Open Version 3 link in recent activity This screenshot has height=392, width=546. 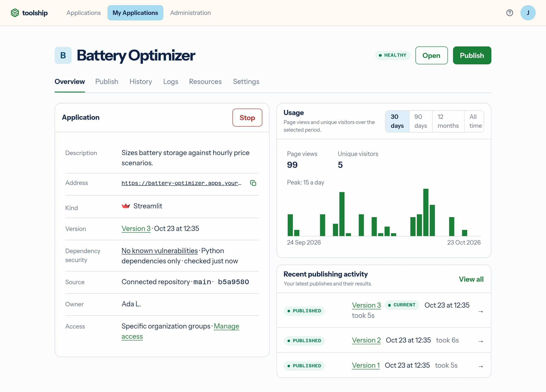[366, 305]
